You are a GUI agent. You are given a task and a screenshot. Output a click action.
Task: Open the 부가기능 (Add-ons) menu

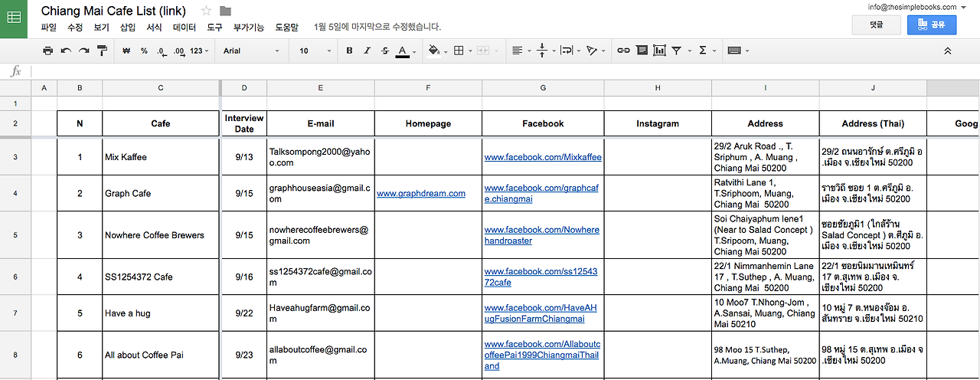(249, 28)
